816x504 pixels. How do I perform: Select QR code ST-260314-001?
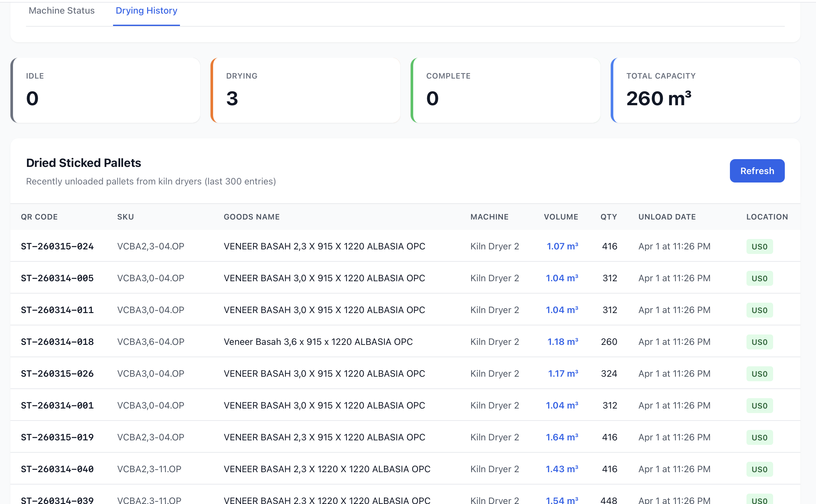pos(57,405)
